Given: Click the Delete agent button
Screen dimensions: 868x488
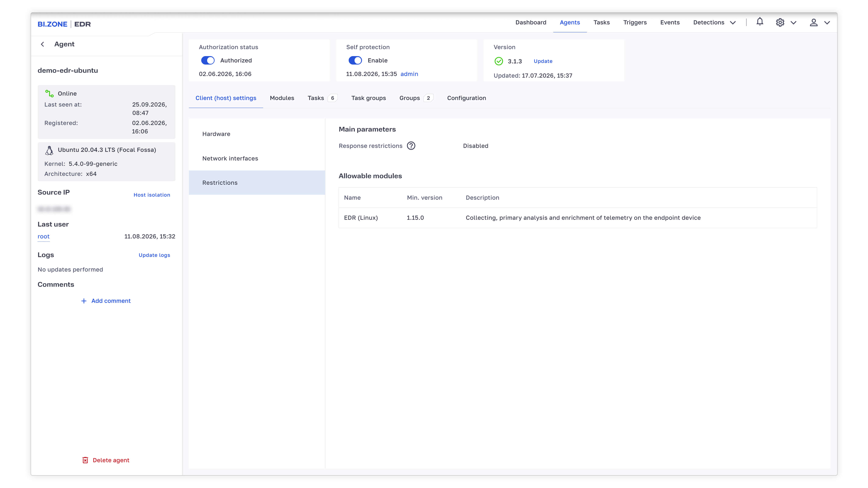Looking at the screenshot, I should [106, 460].
